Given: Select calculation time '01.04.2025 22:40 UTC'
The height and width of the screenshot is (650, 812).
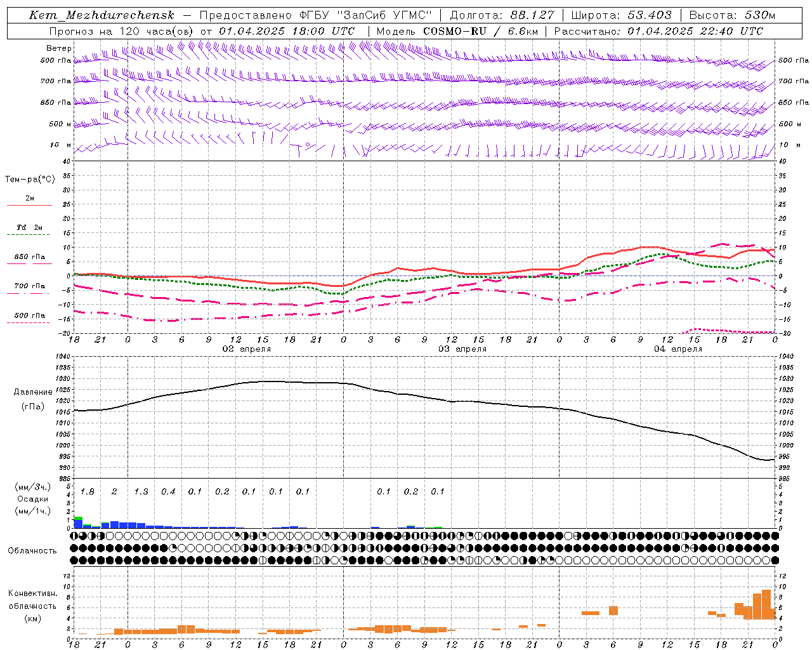Looking at the screenshot, I should click(x=695, y=31).
